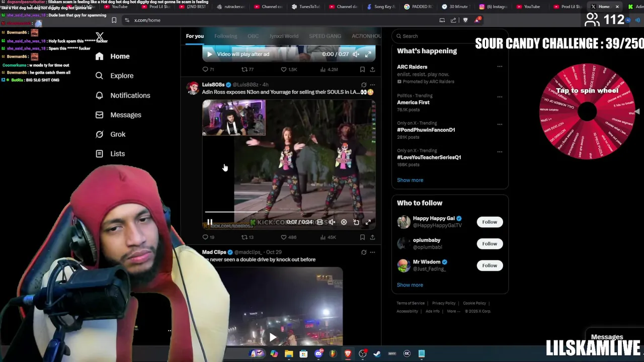644x362 pixels.
Task: Open Notifications bell item
Action: coord(123,95)
